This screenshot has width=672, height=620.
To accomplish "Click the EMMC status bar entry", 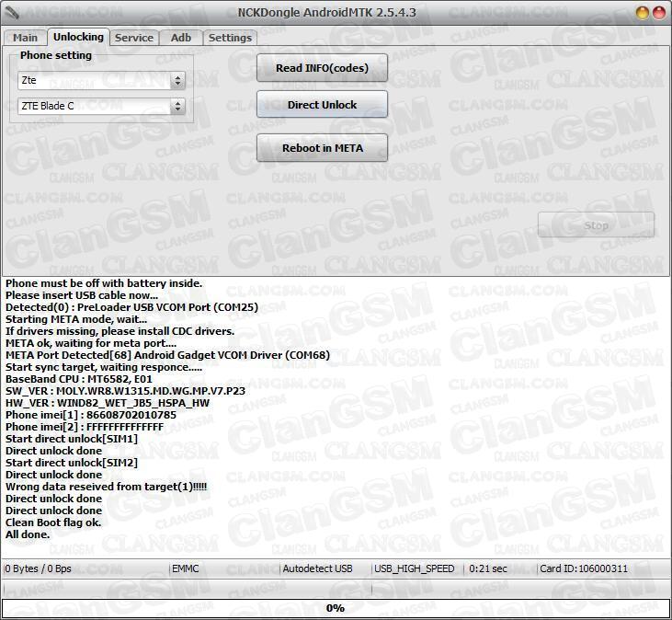I will pyautogui.click(x=186, y=568).
